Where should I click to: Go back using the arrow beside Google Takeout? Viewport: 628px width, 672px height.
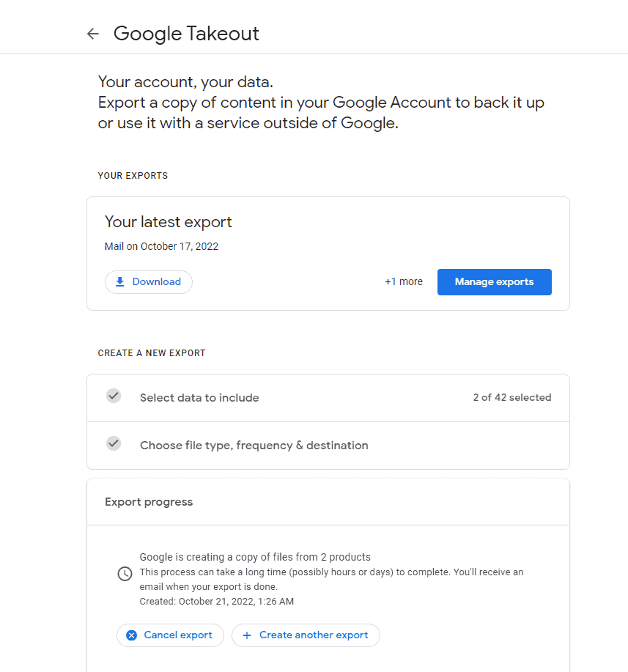coord(92,34)
